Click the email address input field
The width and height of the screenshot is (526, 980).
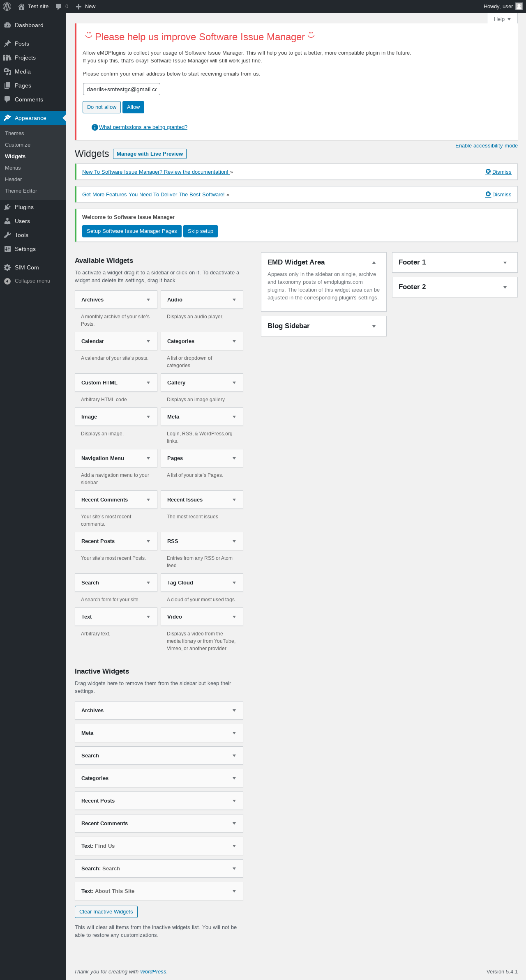[122, 89]
